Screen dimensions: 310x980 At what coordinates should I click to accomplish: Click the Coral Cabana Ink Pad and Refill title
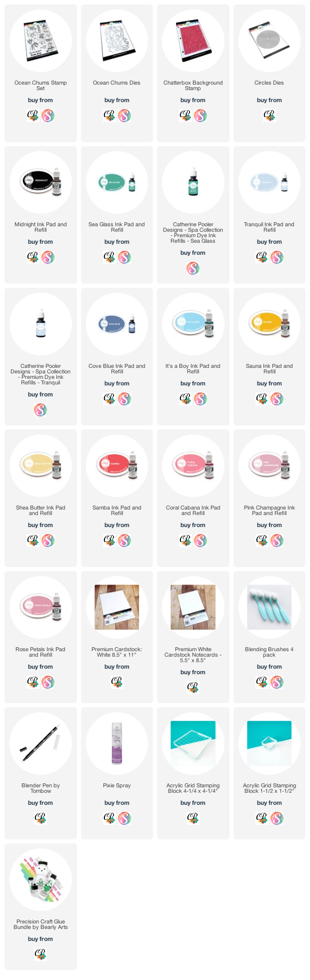tap(193, 511)
